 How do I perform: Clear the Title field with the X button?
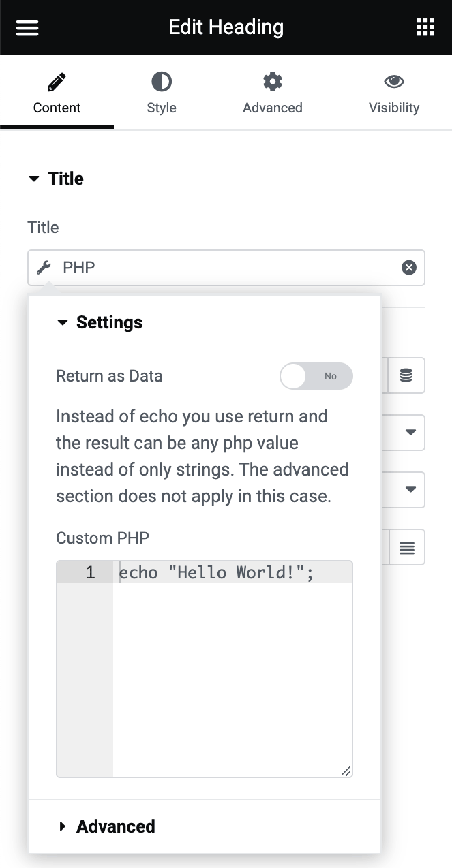[408, 267]
